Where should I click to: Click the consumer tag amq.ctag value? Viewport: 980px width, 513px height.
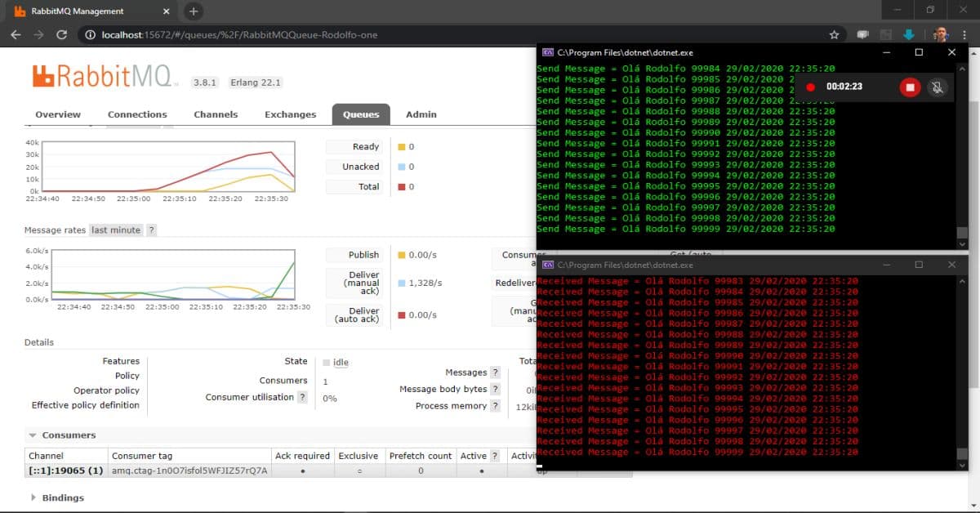coord(189,471)
